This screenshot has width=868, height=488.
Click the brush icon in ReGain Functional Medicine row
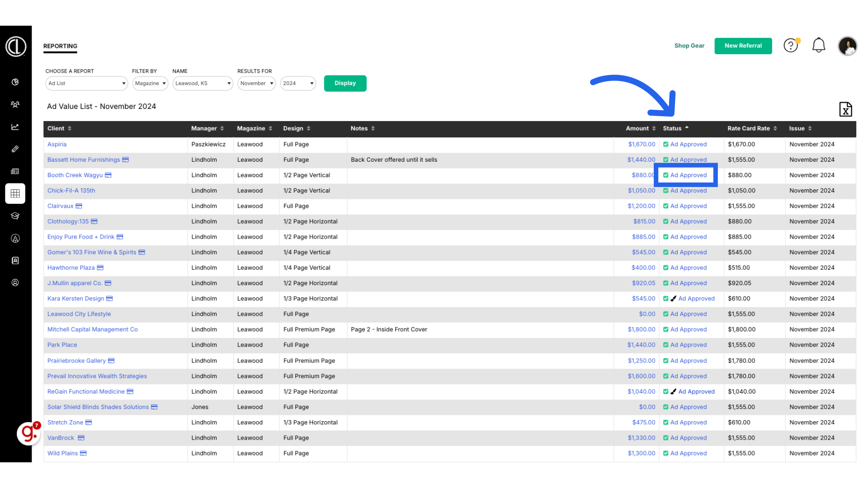[x=674, y=392]
